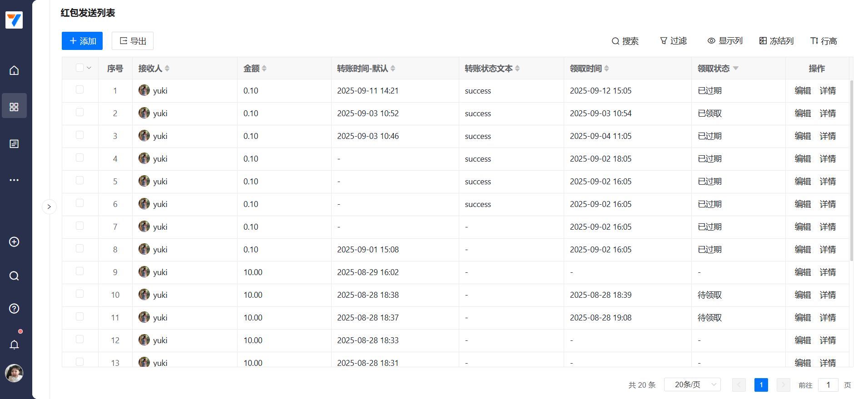868x399 pixels.
Task: Open the apps grid icon in sidebar
Action: [x=14, y=107]
